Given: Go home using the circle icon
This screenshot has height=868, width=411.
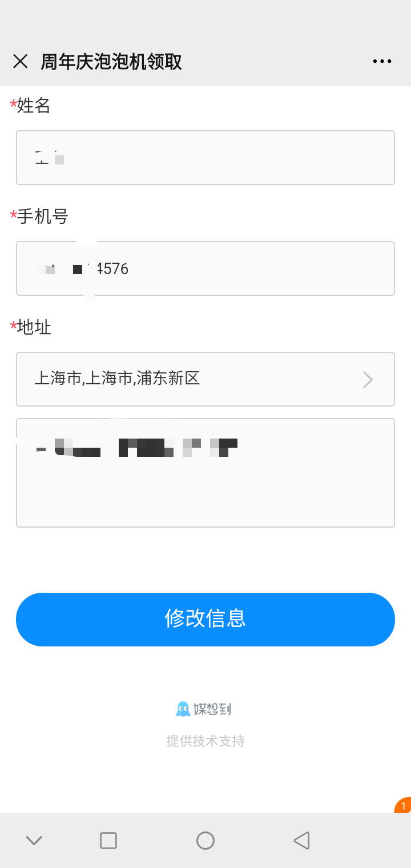Looking at the screenshot, I should (205, 841).
